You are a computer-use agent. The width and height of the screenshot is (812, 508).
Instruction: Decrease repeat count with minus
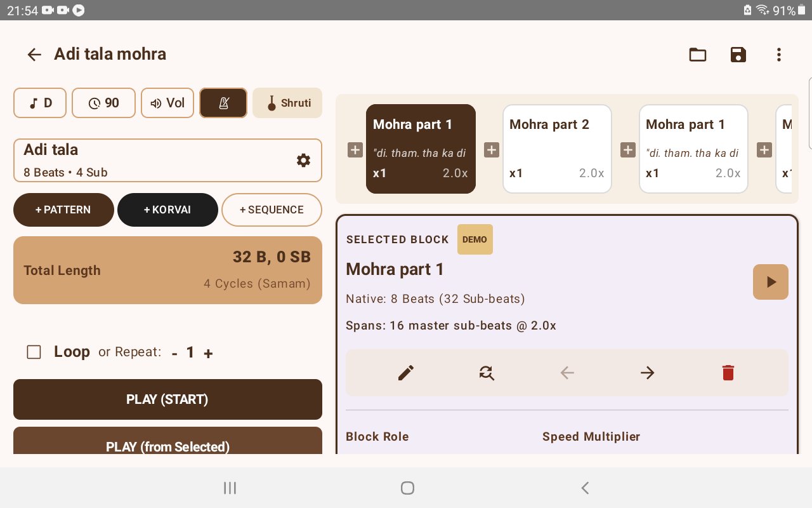click(174, 354)
